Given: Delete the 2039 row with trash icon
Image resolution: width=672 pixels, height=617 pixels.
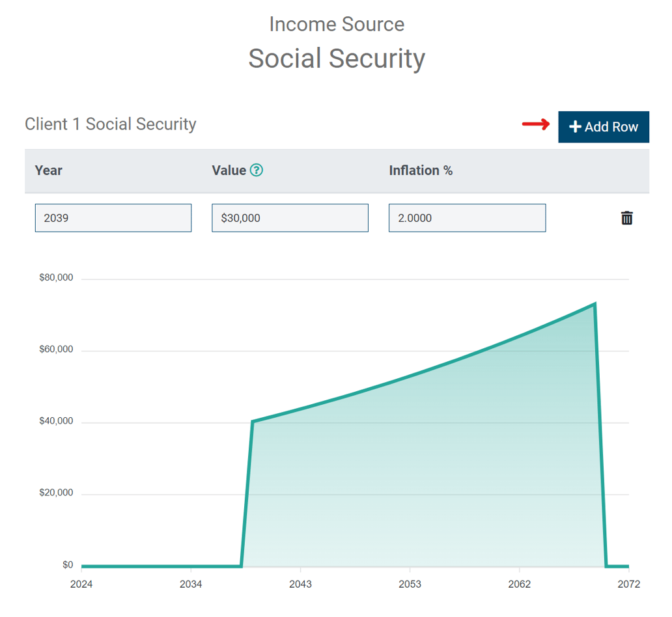Looking at the screenshot, I should (x=626, y=218).
